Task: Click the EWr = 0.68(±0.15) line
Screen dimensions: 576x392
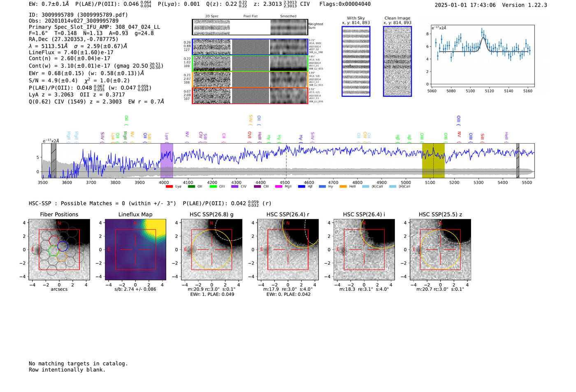Action: coord(86,73)
